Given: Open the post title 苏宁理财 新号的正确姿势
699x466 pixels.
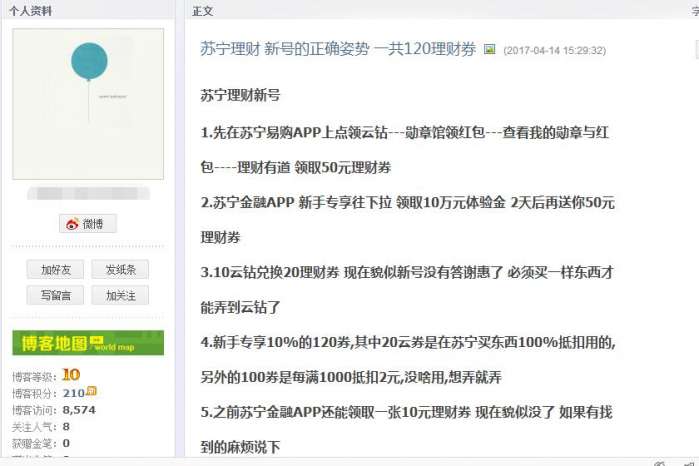Looking at the screenshot, I should point(338,49).
